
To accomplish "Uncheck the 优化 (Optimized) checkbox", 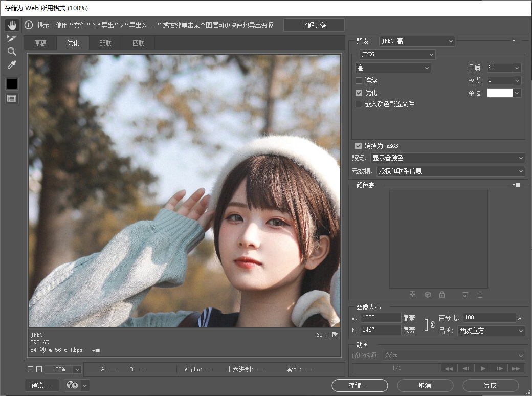I will click(359, 93).
